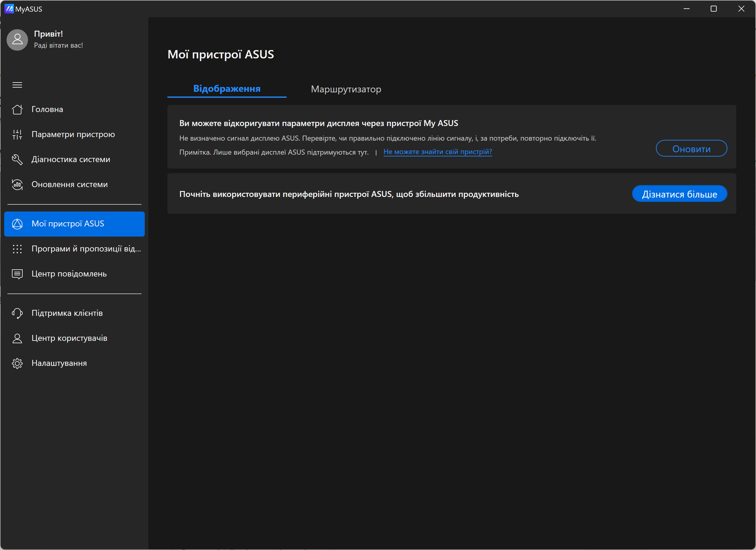Click the message icon for Центр повідомлень
This screenshot has width=756, height=550.
coord(17,274)
